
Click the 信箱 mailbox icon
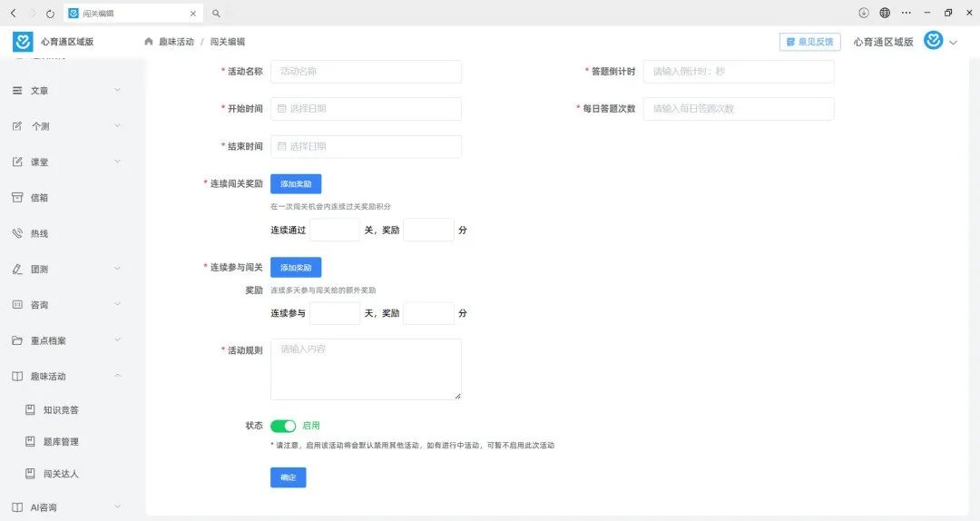tap(17, 198)
